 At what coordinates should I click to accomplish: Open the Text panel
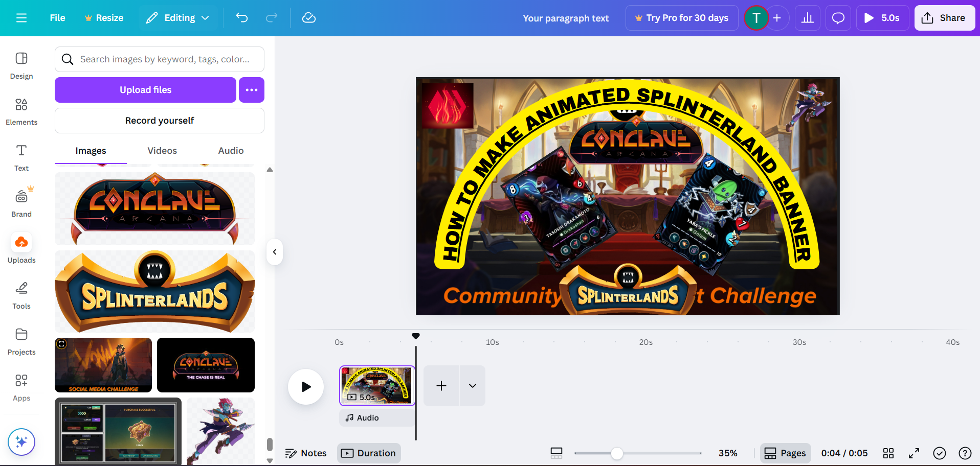pyautogui.click(x=21, y=158)
